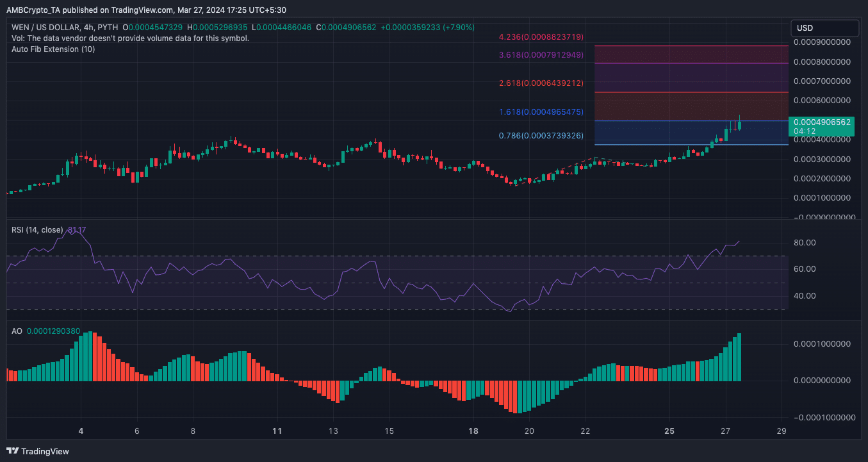
Task: Click the Auto Fib Extension (10) indicator label
Action: coord(53,49)
